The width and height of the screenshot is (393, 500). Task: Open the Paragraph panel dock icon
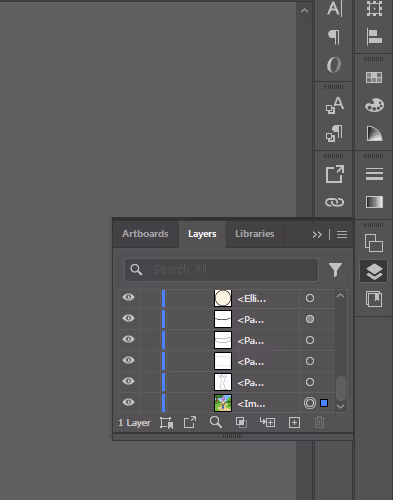point(334,37)
